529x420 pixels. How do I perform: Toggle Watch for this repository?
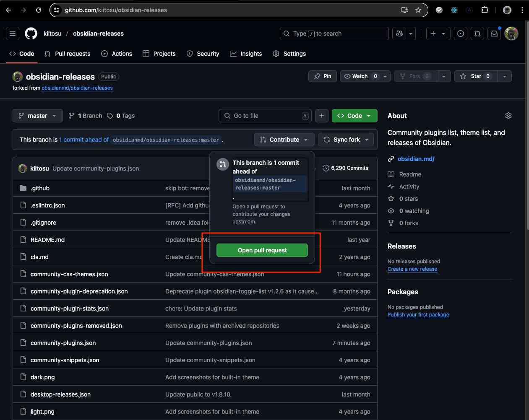[360, 76]
